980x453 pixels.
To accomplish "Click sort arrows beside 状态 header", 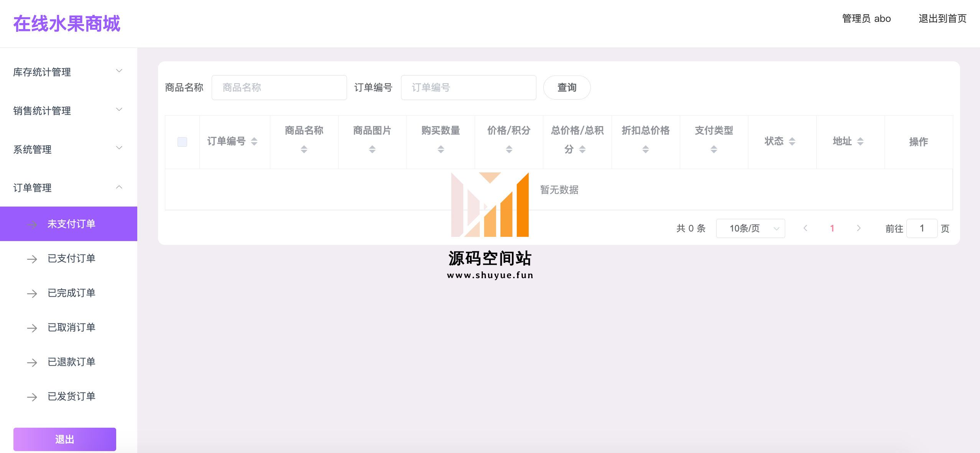I will point(792,141).
